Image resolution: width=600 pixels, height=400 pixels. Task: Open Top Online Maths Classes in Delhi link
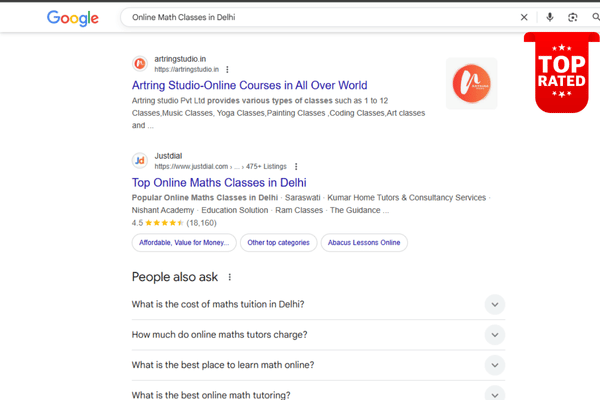219,183
